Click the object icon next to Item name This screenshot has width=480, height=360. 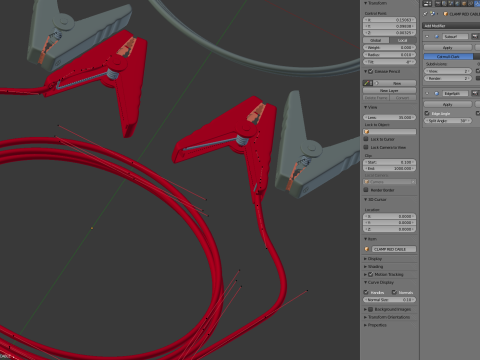tap(367, 249)
